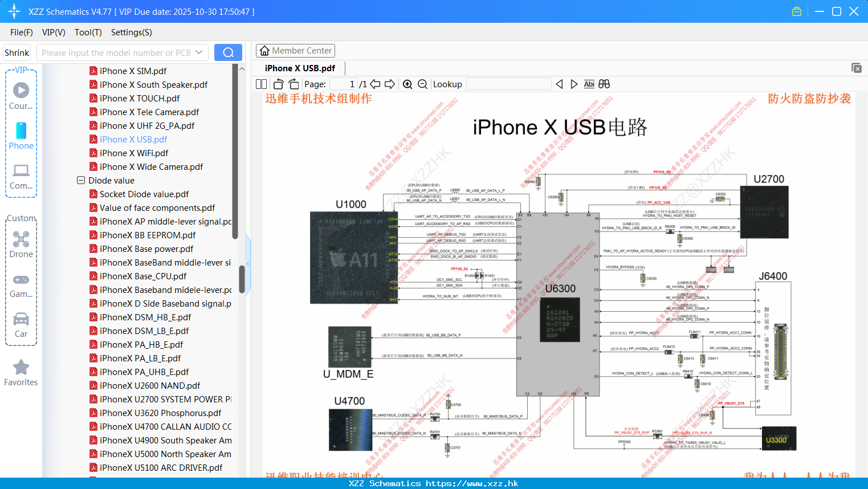Zoom in on the schematic
Screen dimensions: 868x489
407,84
